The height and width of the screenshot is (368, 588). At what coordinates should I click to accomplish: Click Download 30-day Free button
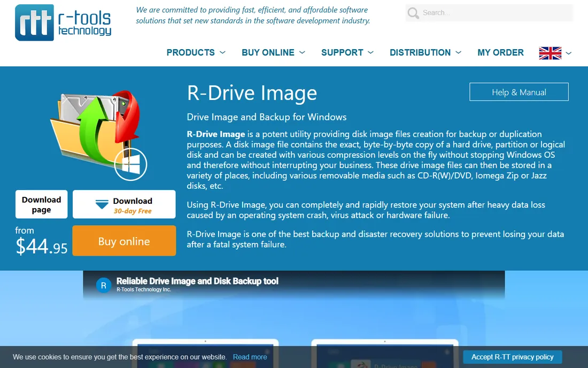point(124,204)
